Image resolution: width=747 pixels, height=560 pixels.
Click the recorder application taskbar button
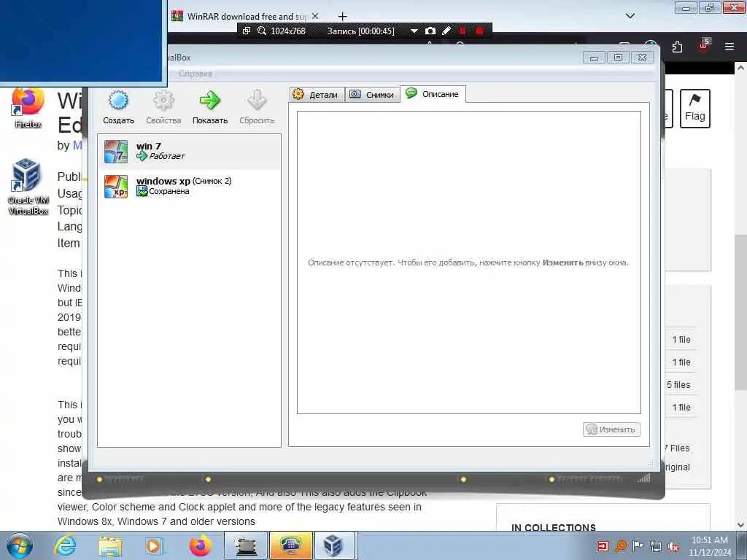pos(246,545)
